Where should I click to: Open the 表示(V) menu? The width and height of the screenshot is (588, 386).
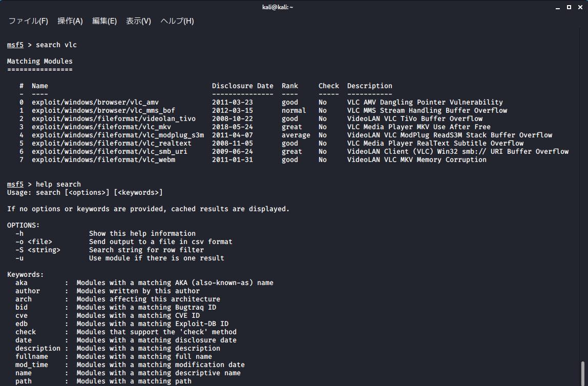(138, 21)
